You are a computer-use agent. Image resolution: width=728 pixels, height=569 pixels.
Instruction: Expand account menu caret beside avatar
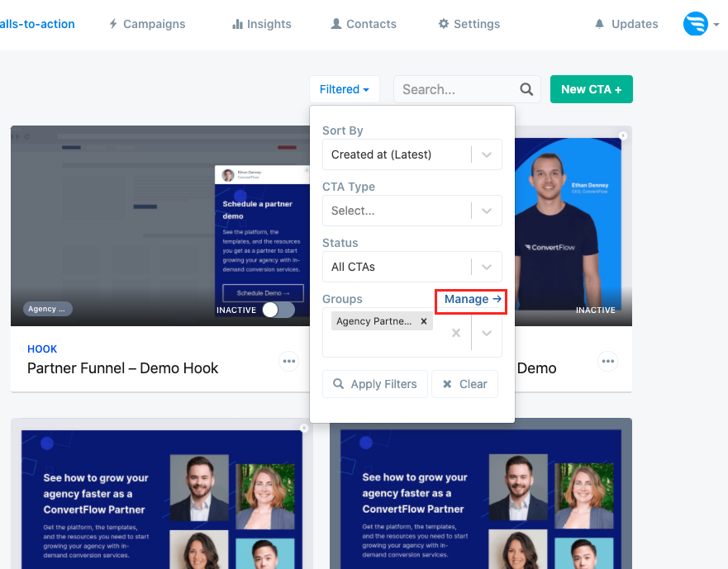click(716, 25)
